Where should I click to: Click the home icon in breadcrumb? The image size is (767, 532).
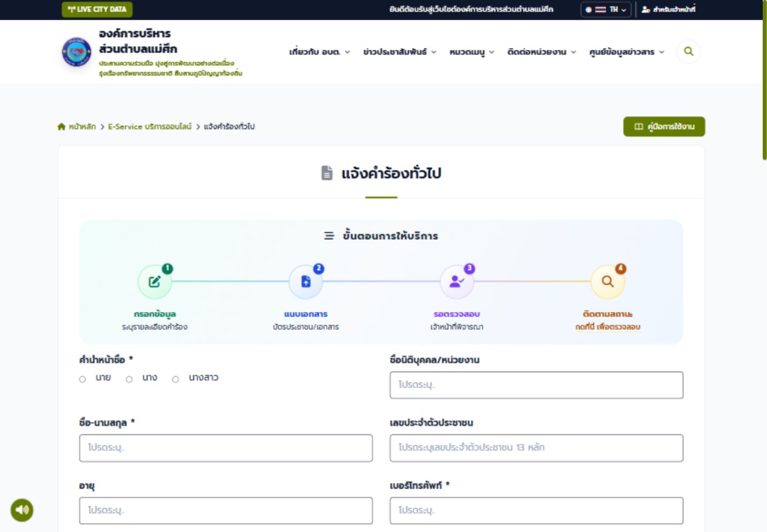click(62, 127)
